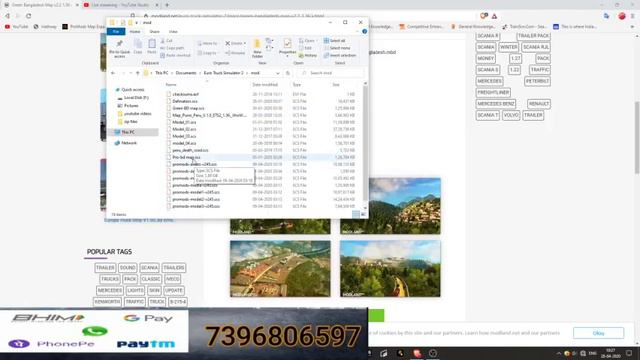
Task: Open Properties from the ribbon
Action: tap(287, 48)
